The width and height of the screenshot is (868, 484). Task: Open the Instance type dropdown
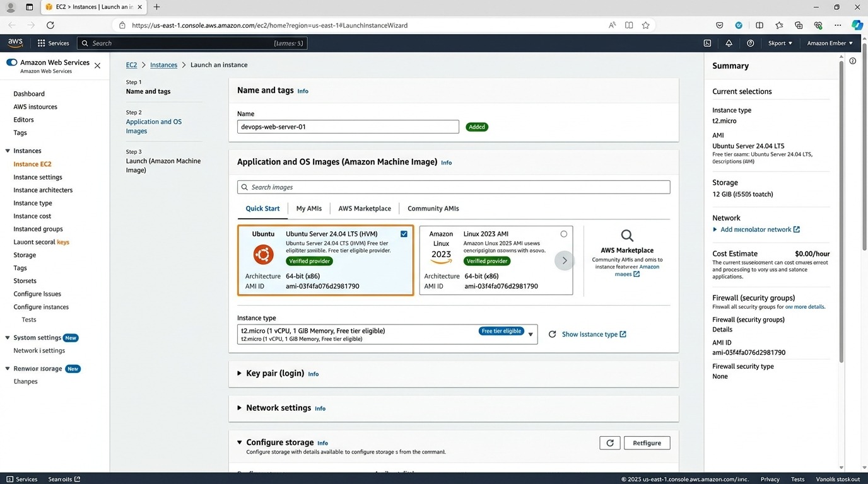[387, 335]
